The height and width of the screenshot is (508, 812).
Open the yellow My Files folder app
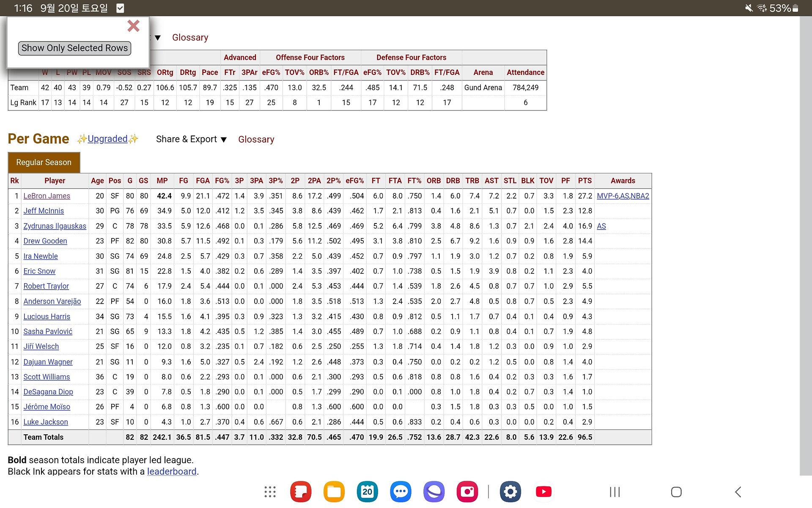(334, 492)
